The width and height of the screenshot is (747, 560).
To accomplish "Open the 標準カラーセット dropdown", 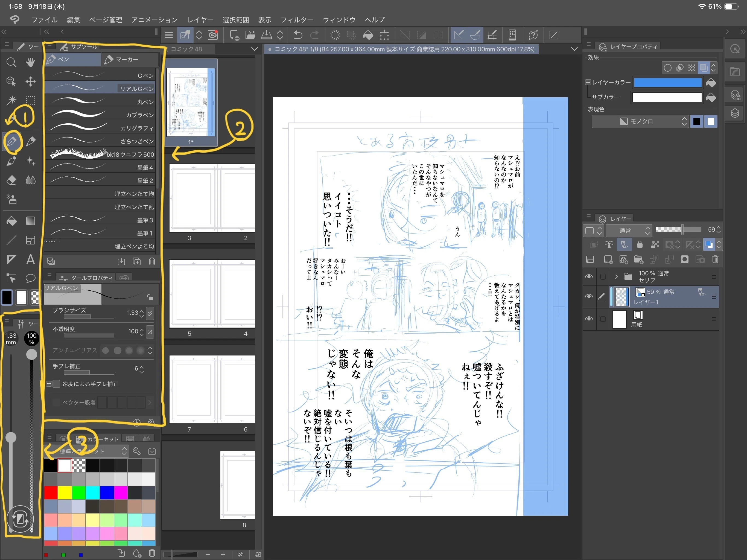I will coord(86,451).
